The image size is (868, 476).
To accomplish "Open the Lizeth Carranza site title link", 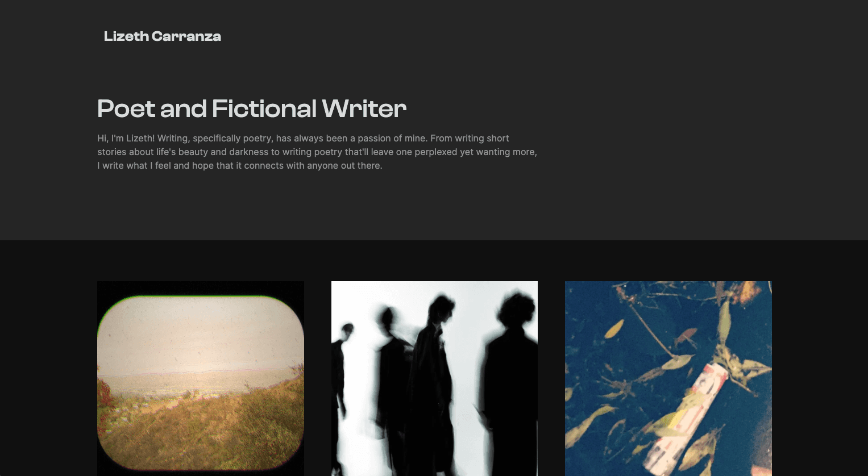I will [x=162, y=36].
